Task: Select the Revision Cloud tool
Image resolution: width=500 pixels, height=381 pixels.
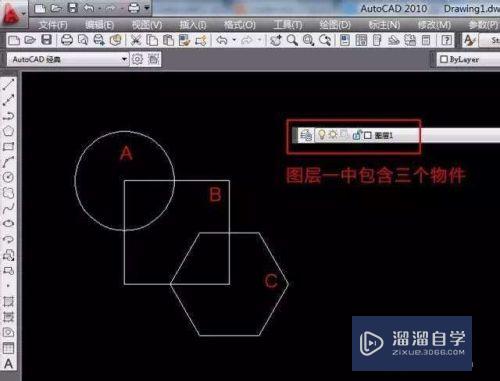Action: pyautogui.click(x=9, y=193)
